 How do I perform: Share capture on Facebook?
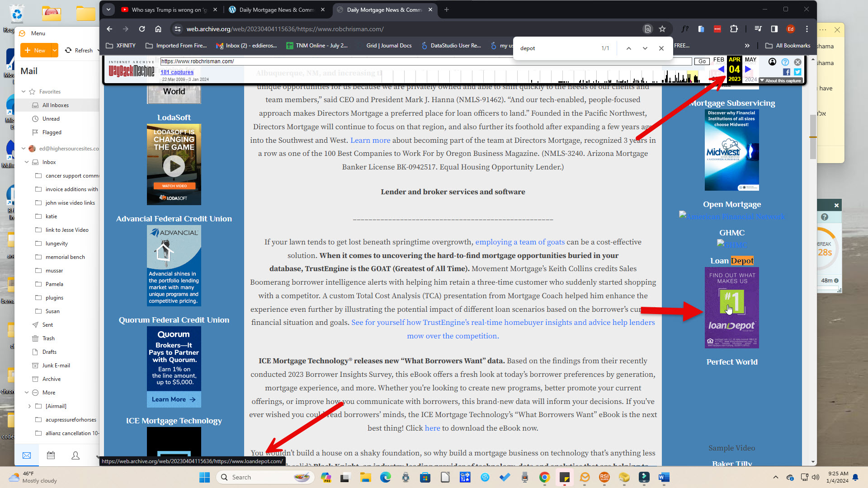(x=787, y=72)
